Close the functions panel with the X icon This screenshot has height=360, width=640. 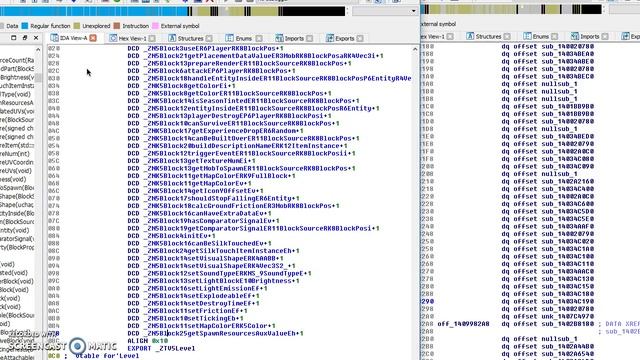[36, 38]
